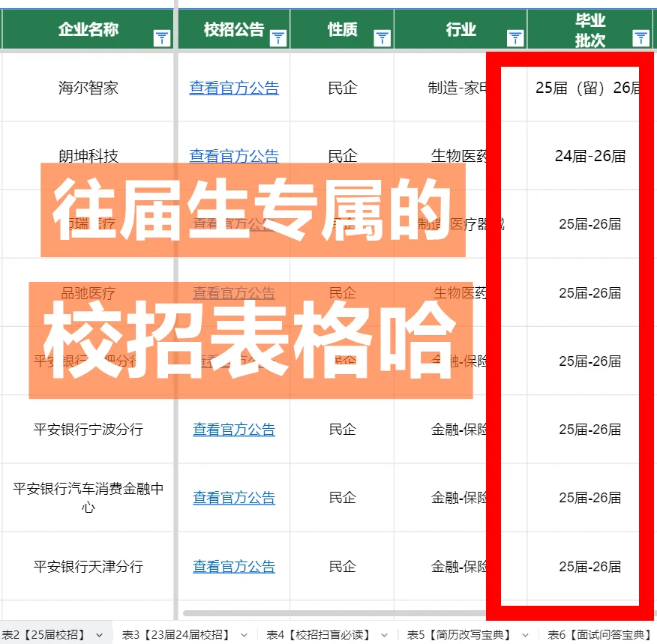The image size is (657, 644).
Task: Expand dropdown arrow on 表4【校招扫盲必读】 tab
Action: (x=384, y=635)
